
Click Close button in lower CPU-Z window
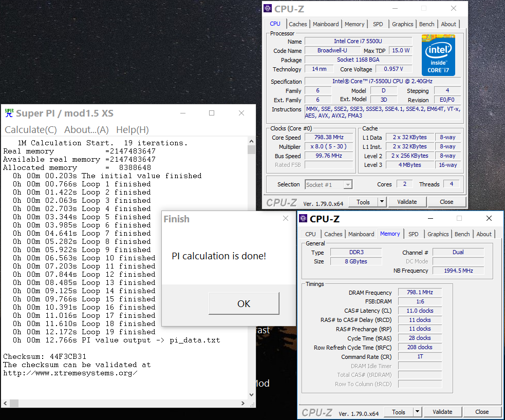tap(482, 412)
